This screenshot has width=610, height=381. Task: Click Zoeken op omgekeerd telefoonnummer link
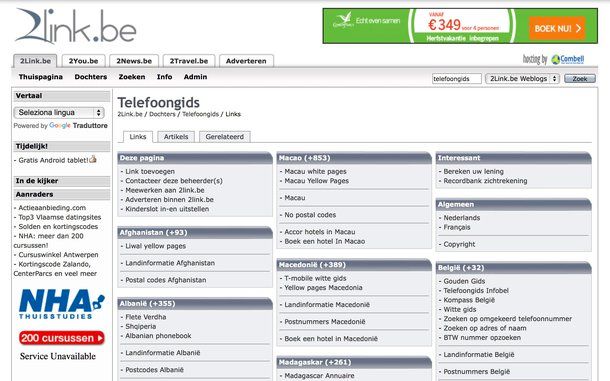click(x=507, y=319)
